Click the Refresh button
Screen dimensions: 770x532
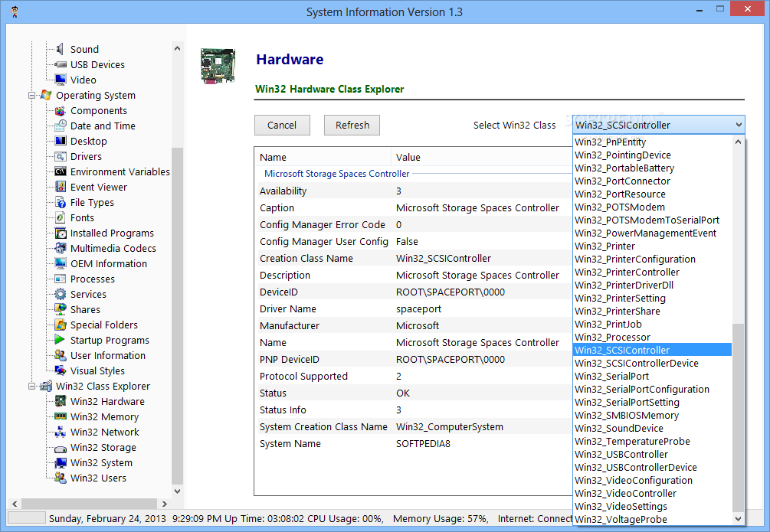[x=352, y=125]
